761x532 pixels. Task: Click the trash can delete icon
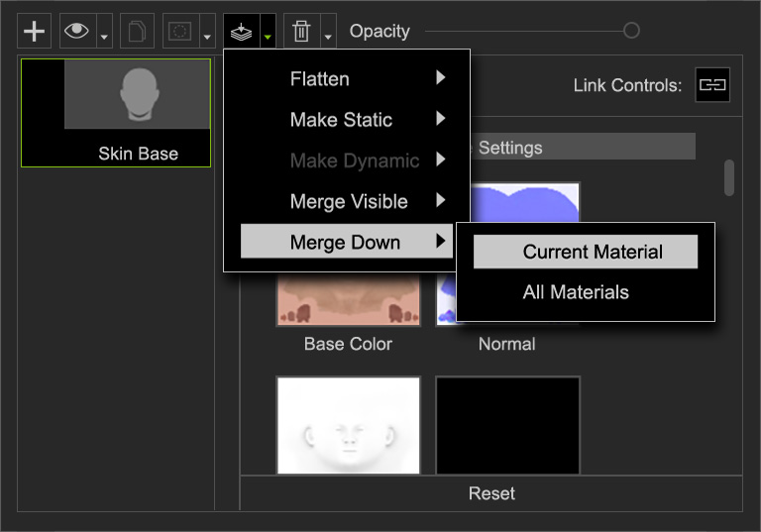tap(301, 32)
